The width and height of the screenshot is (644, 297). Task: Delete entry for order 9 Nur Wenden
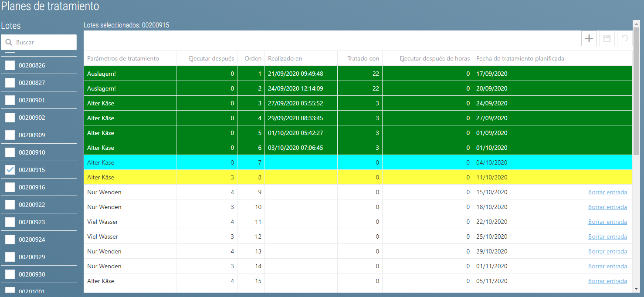tap(607, 192)
